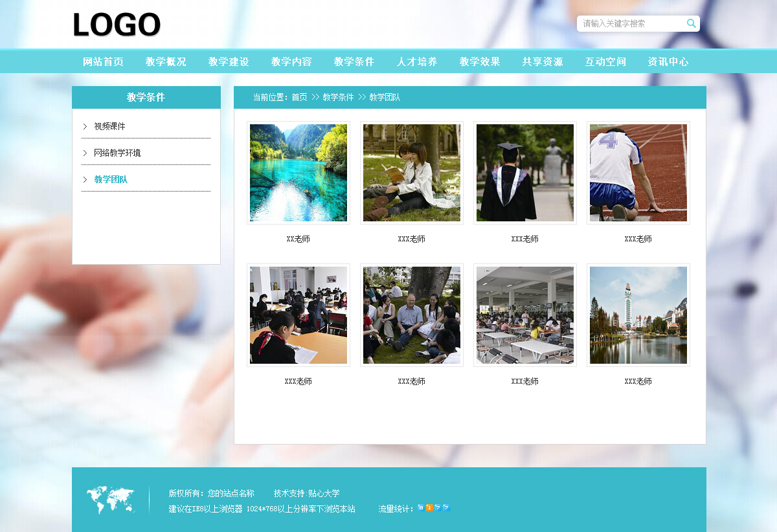Open the 网站首页 navigation menu item
777x532 pixels.
coord(103,62)
